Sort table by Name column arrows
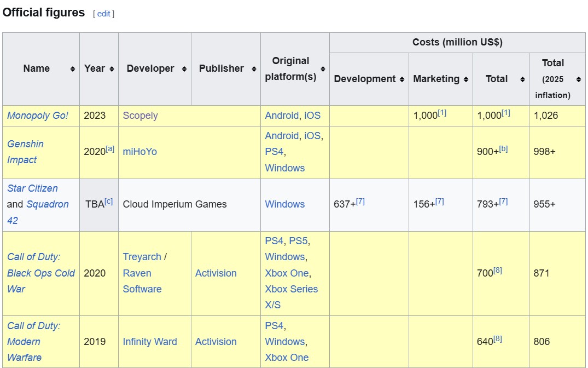 72,68
